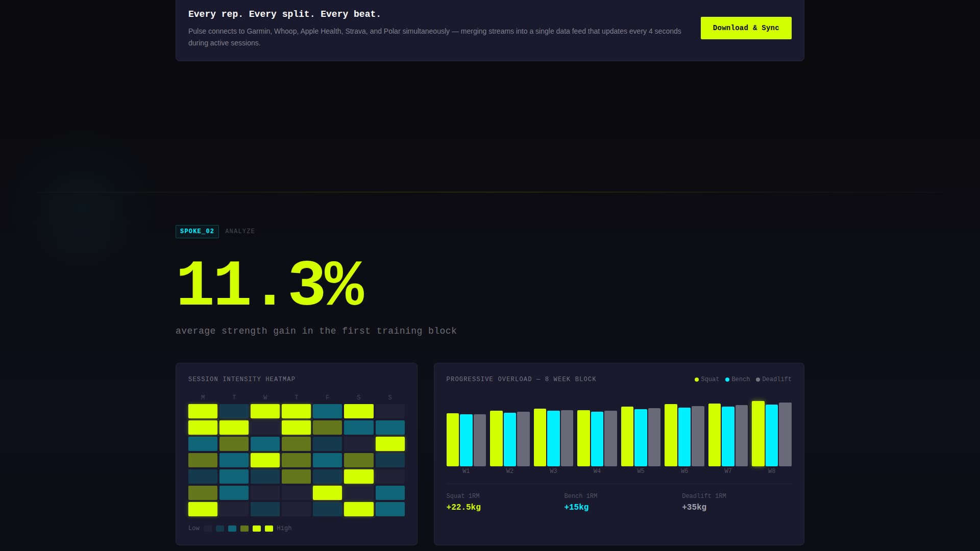Click the Progressive Overload 8 Week Block title
The height and width of the screenshot is (551, 980).
[521, 379]
